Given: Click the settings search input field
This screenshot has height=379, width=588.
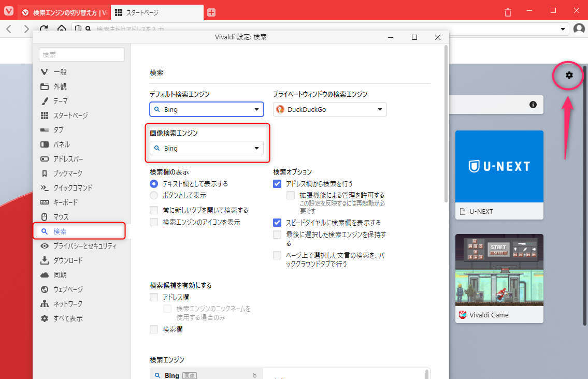Looking at the screenshot, I should tap(82, 55).
